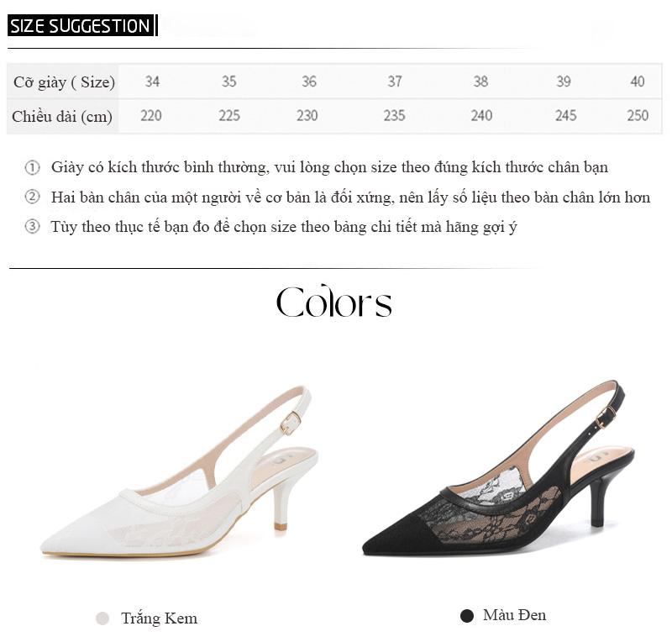The width and height of the screenshot is (672, 642).
Task: Select the black lace heel image
Action: 498,468
